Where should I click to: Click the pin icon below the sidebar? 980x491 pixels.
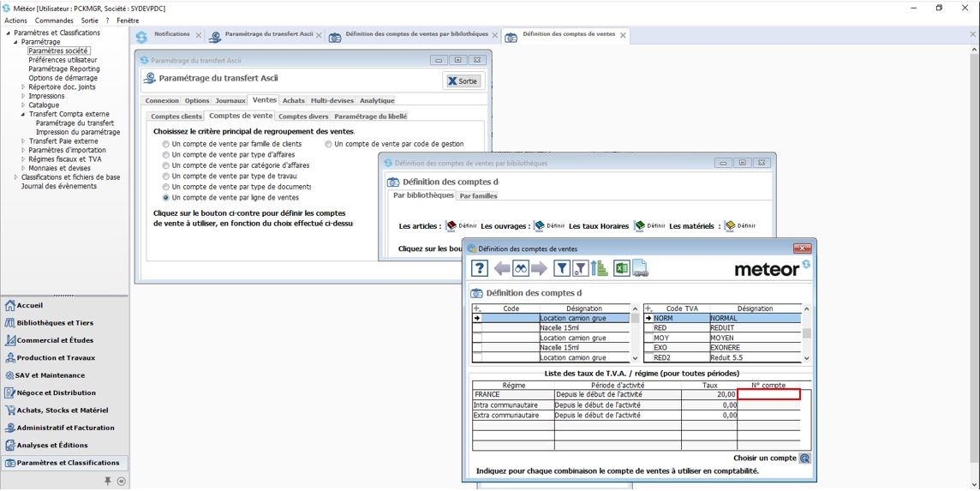[107, 481]
